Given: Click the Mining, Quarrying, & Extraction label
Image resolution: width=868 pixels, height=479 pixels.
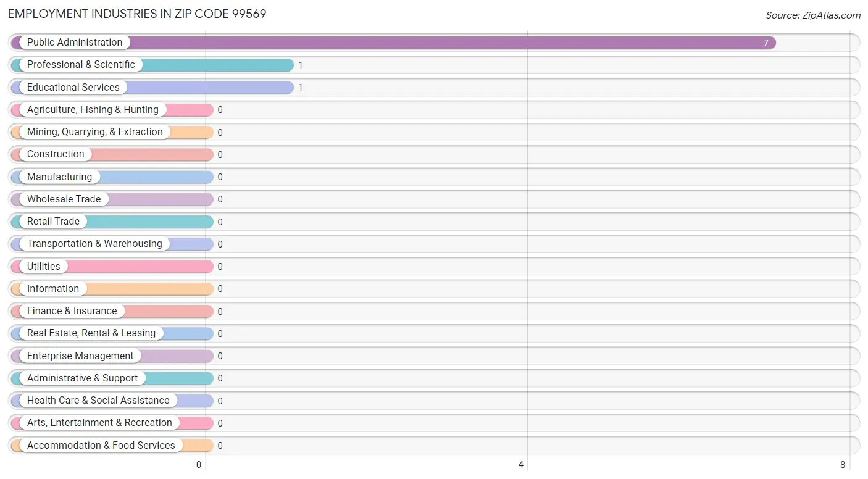Looking at the screenshot, I should tap(95, 132).
